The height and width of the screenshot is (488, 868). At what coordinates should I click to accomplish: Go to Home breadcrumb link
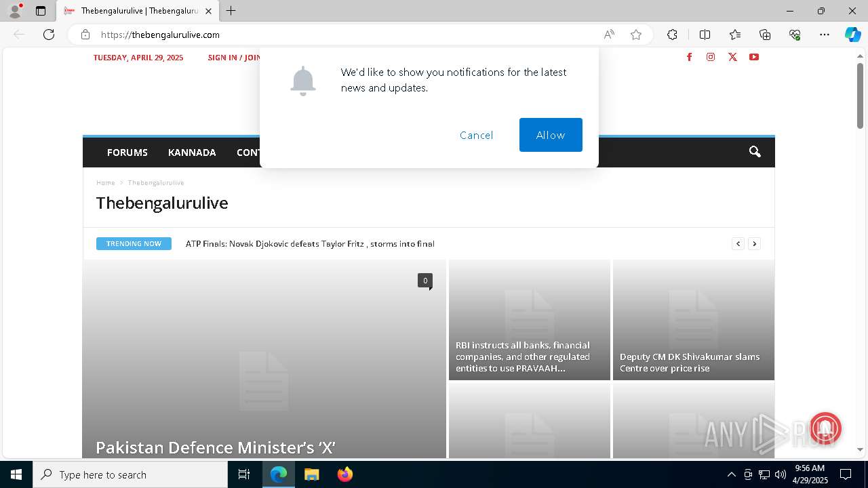click(106, 182)
